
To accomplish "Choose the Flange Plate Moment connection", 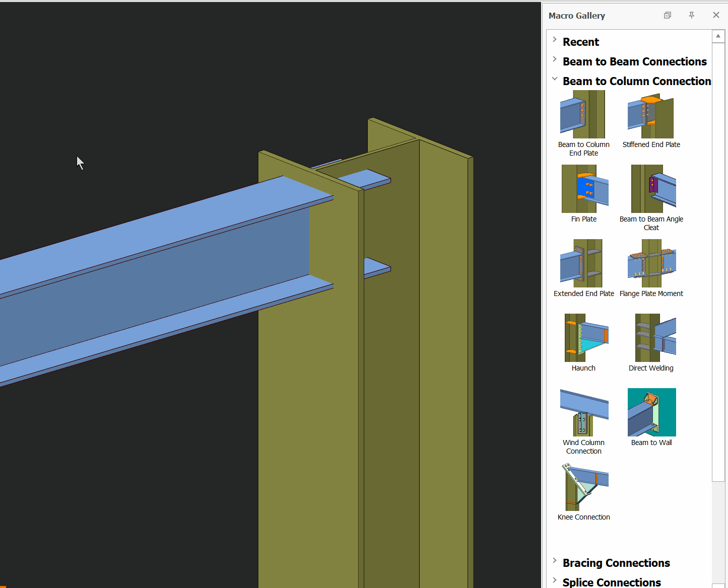I will 651,264.
